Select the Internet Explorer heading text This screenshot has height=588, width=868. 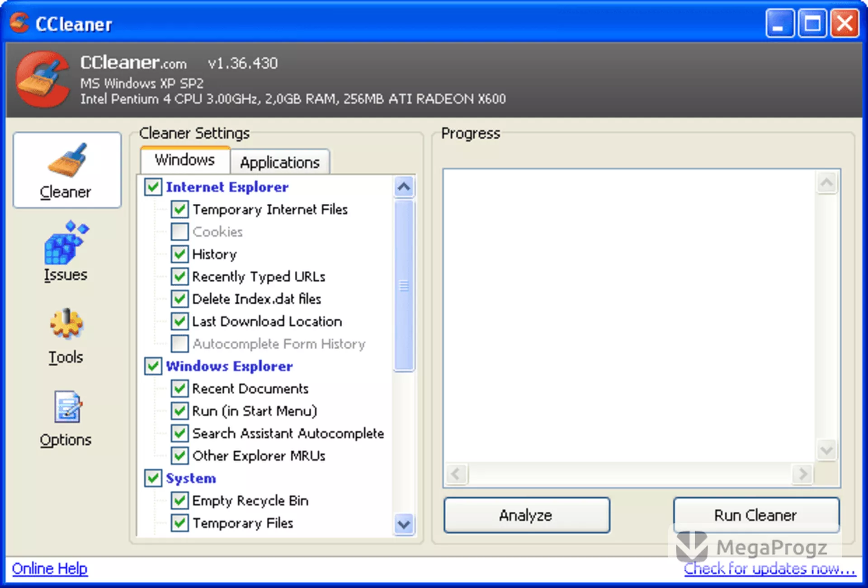(227, 187)
